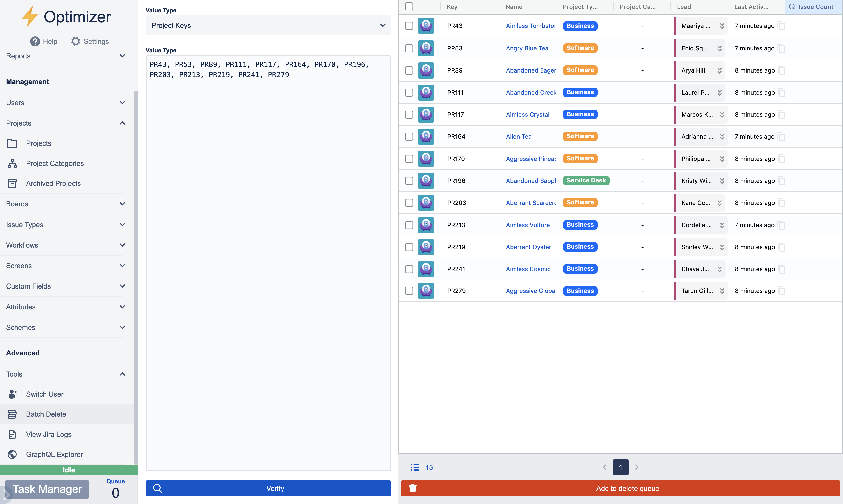Refresh the Issue Count column header icon
The image size is (843, 504).
(x=792, y=7)
